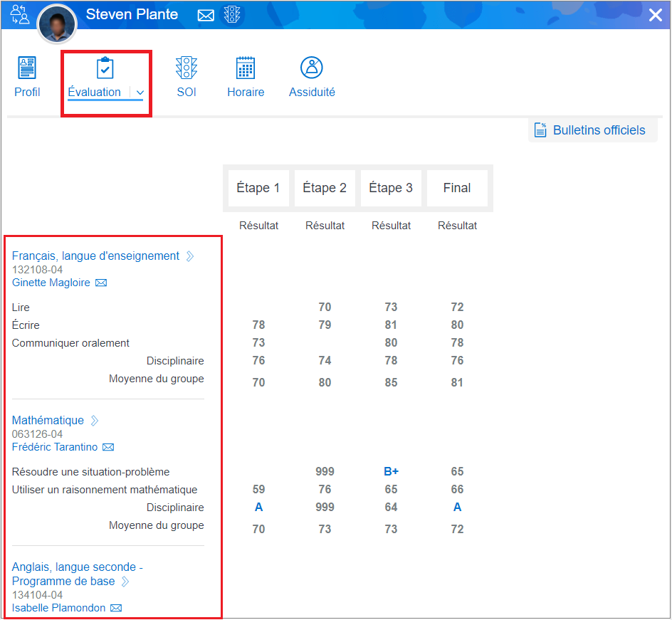Click the Étape 2 column header
This screenshot has width=672, height=620.
point(325,188)
